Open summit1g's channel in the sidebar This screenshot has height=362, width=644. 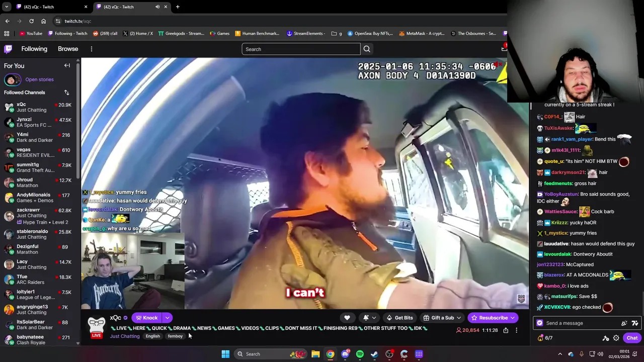[38, 167]
